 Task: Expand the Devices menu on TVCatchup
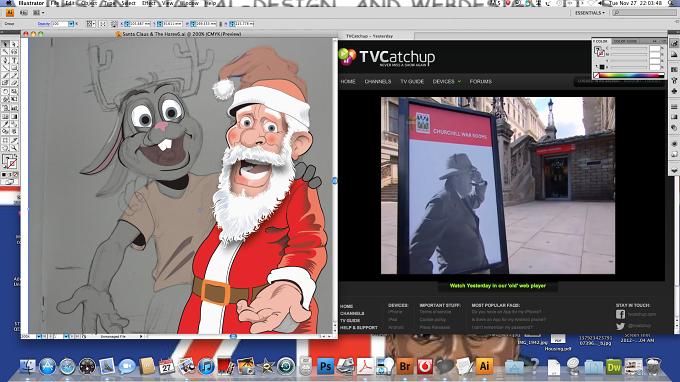coord(447,82)
